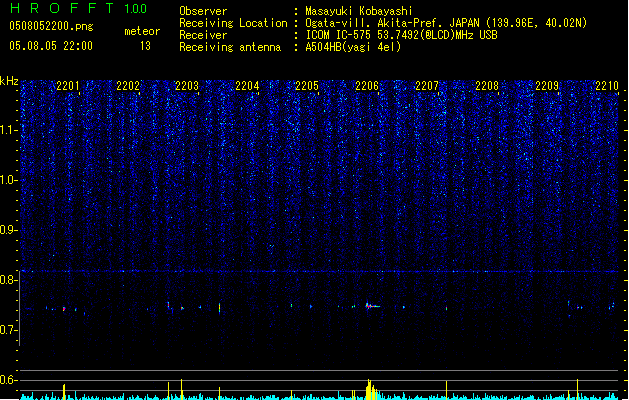Click the 'Receiver' field label
The height and width of the screenshot is (400, 629).
(203, 35)
